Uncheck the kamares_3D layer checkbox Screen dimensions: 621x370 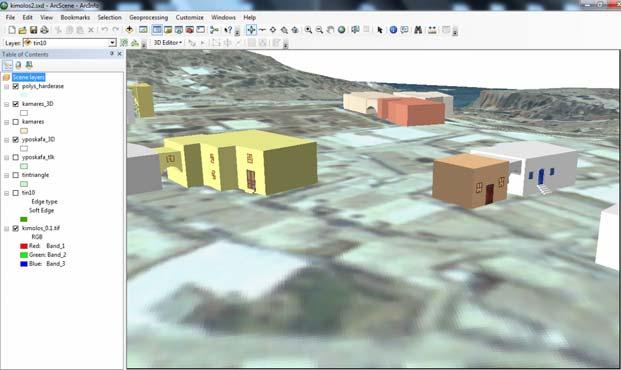click(16, 104)
